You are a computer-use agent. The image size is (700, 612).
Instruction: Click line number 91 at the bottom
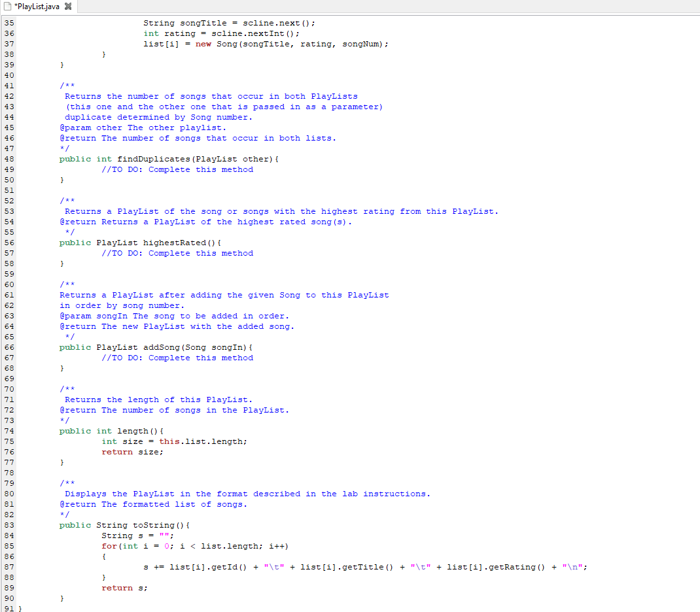coord(9,608)
